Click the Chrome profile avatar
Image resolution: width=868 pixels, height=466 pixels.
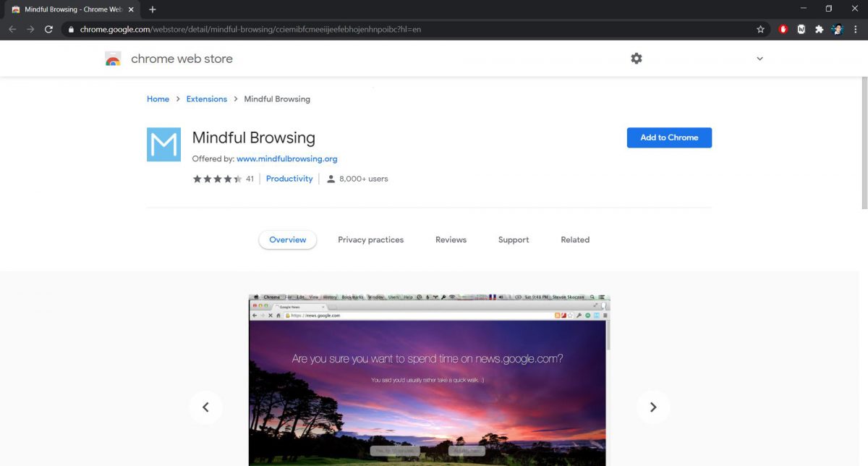837,30
